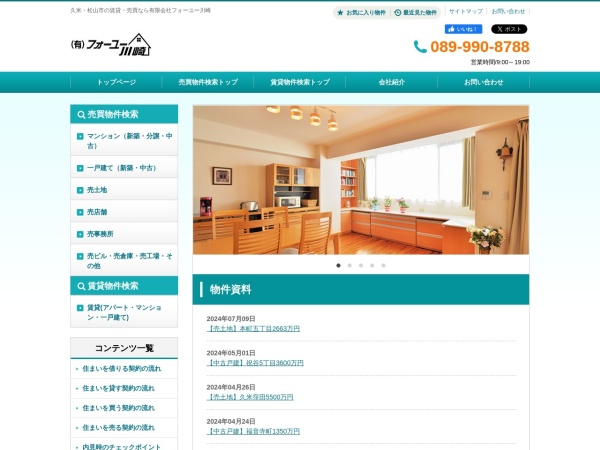Click date text 2024年04月26日
Screen dimensions: 600x450
point(231,387)
